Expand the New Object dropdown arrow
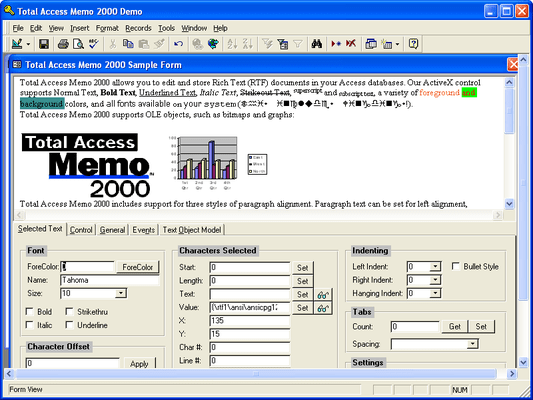The image size is (533, 400). pyautogui.click(x=397, y=44)
